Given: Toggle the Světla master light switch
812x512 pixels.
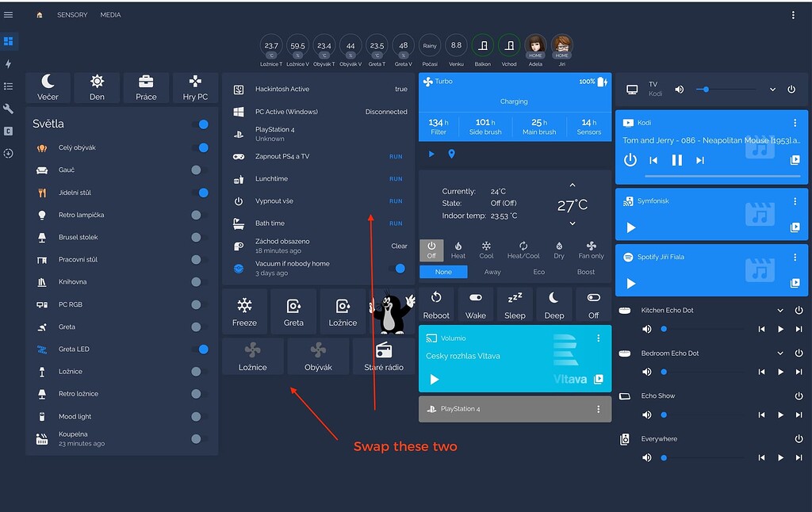Looking at the screenshot, I should pos(203,124).
